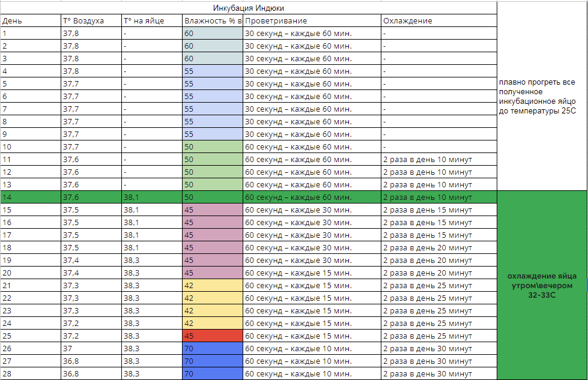Click humidity cell '60' in day 2 row
The height and width of the screenshot is (380, 588).
(x=213, y=46)
